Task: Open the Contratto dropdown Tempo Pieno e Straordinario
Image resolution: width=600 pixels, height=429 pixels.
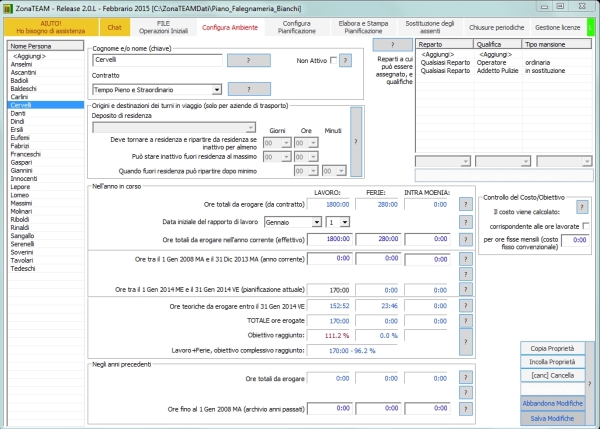Action: [x=157, y=90]
